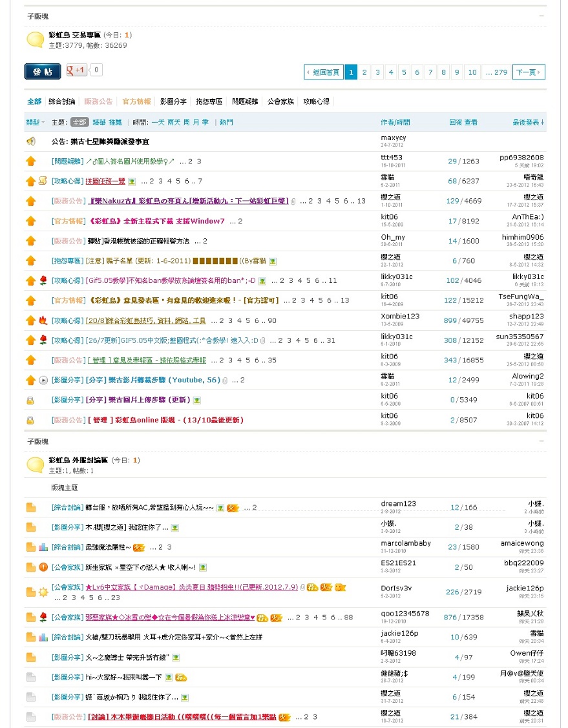Image resolution: width=568 pixels, height=728 pixels.
Task: Click 下一頁 next page button
Action: point(529,72)
